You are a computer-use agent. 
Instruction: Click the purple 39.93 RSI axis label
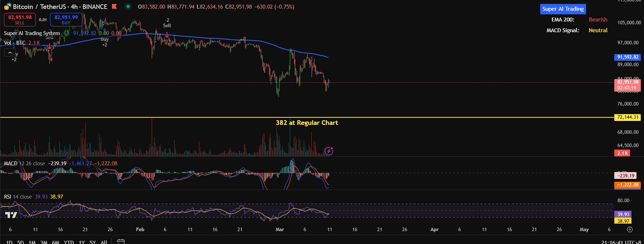point(623,214)
